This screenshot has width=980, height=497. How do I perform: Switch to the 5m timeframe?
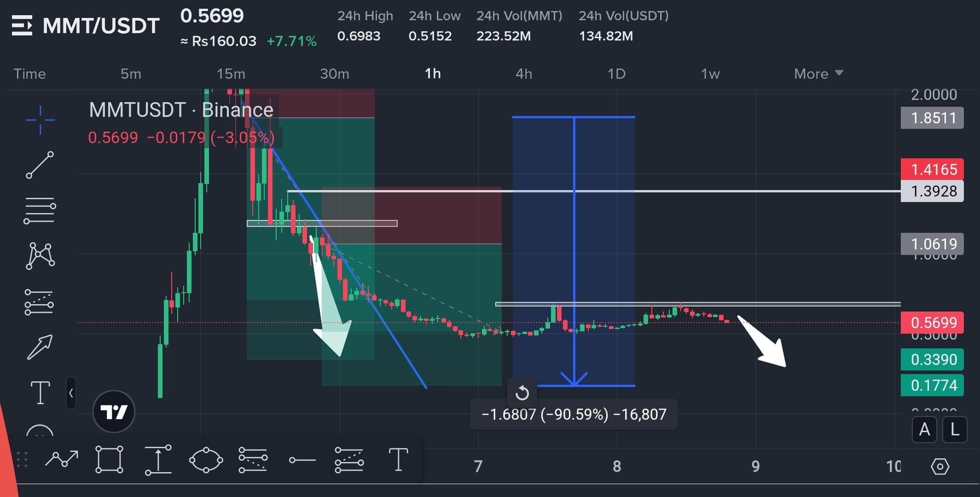tap(131, 74)
